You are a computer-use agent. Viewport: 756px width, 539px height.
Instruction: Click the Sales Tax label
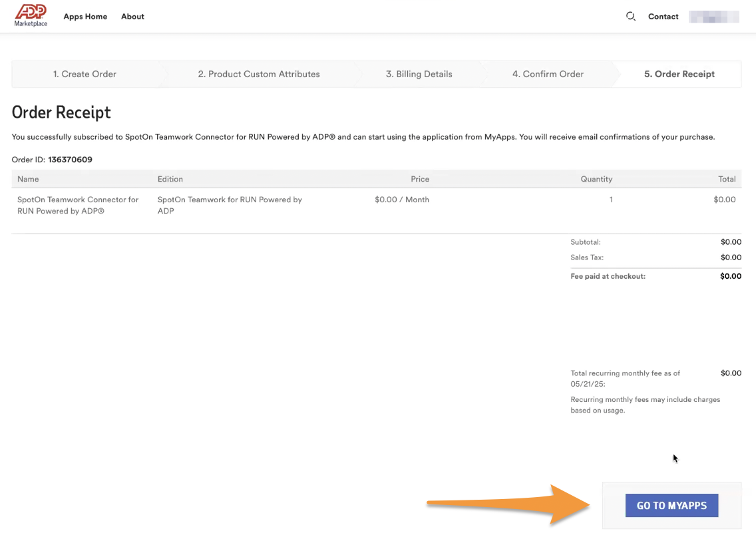coord(587,258)
